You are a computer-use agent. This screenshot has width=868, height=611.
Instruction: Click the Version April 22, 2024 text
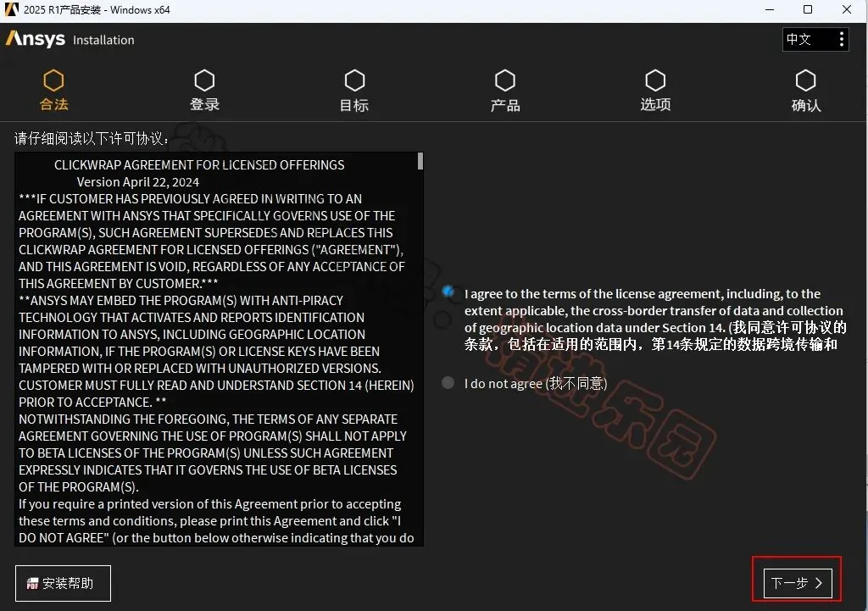point(138,182)
